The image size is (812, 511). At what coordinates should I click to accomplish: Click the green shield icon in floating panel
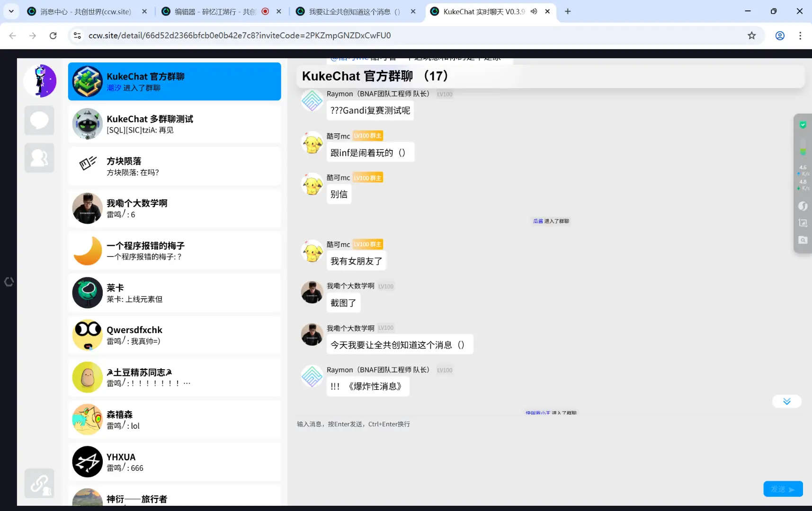pos(803,125)
